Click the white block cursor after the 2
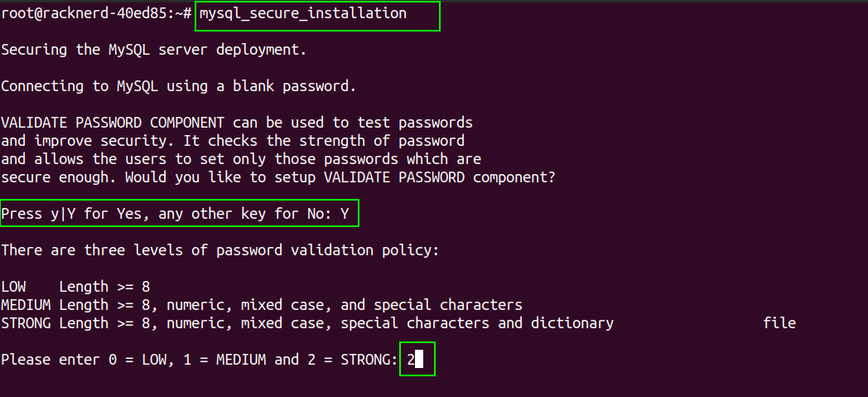Image resolution: width=868 pixels, height=397 pixels. pos(420,360)
